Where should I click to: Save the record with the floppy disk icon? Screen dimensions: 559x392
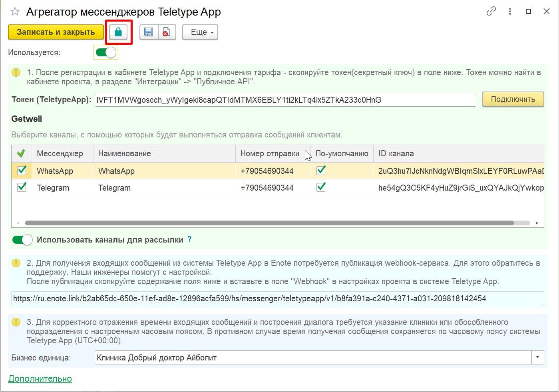tap(149, 32)
